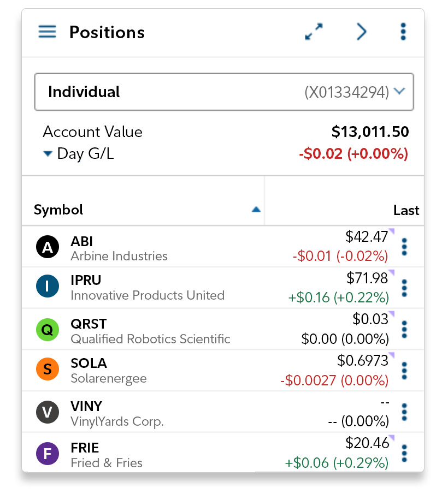Click the Symbol column header label
This screenshot has width=448, height=494.
coord(58,210)
